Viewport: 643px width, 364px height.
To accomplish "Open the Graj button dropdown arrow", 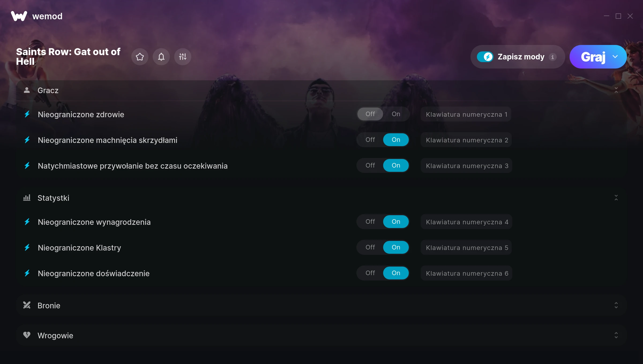I will point(615,57).
